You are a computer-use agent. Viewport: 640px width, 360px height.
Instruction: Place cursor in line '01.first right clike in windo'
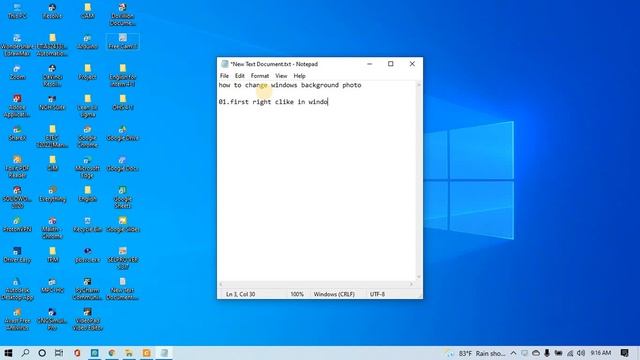273,102
